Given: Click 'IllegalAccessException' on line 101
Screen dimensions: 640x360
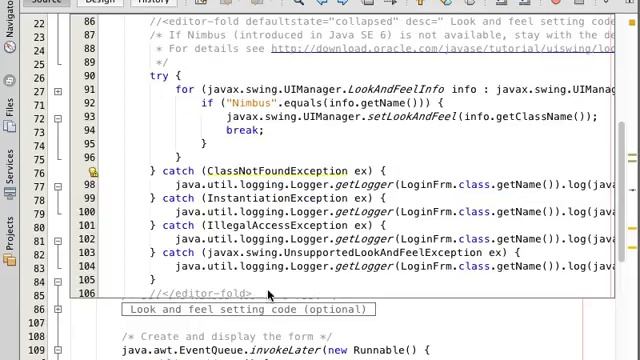Looking at the screenshot, I should click(x=278, y=225).
